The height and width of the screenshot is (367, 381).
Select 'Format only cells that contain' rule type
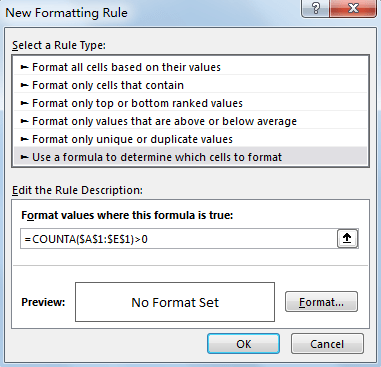coord(190,85)
